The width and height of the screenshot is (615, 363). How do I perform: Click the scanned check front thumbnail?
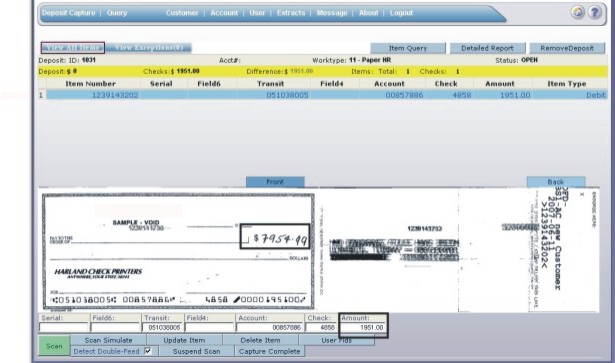point(178,251)
